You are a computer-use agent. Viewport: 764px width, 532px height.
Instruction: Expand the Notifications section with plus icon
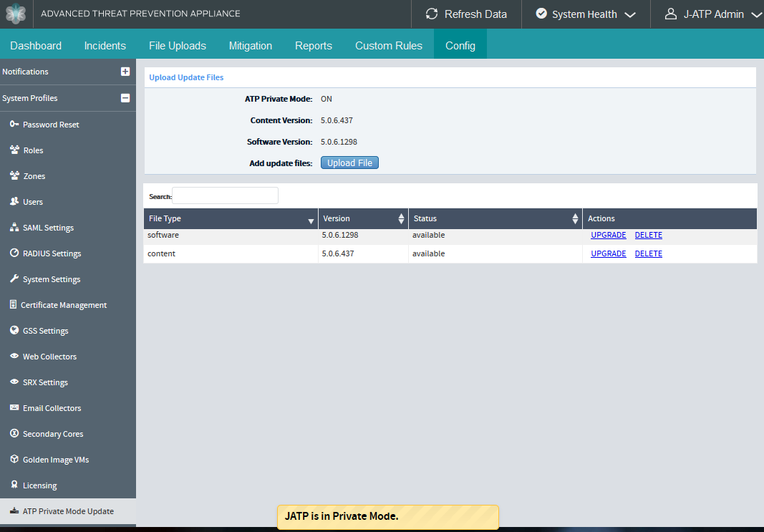tap(125, 72)
